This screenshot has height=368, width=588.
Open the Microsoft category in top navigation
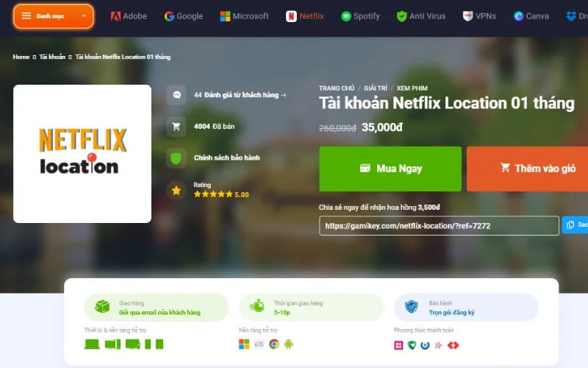click(x=244, y=16)
